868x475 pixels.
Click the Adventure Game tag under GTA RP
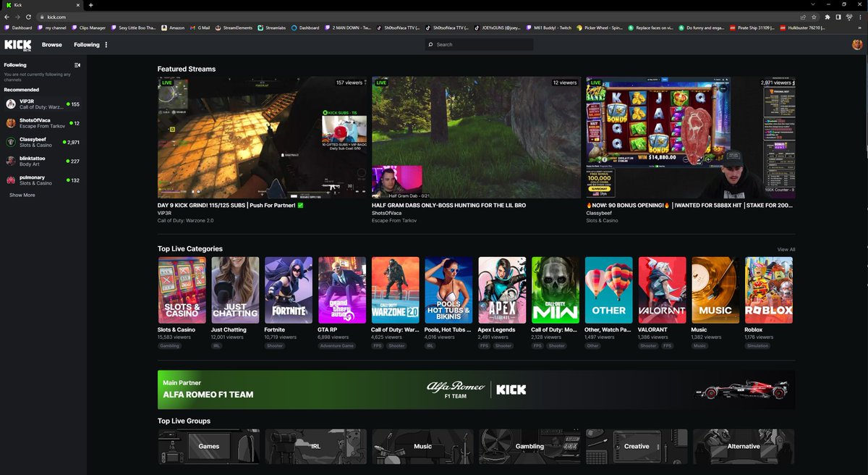[x=338, y=345]
